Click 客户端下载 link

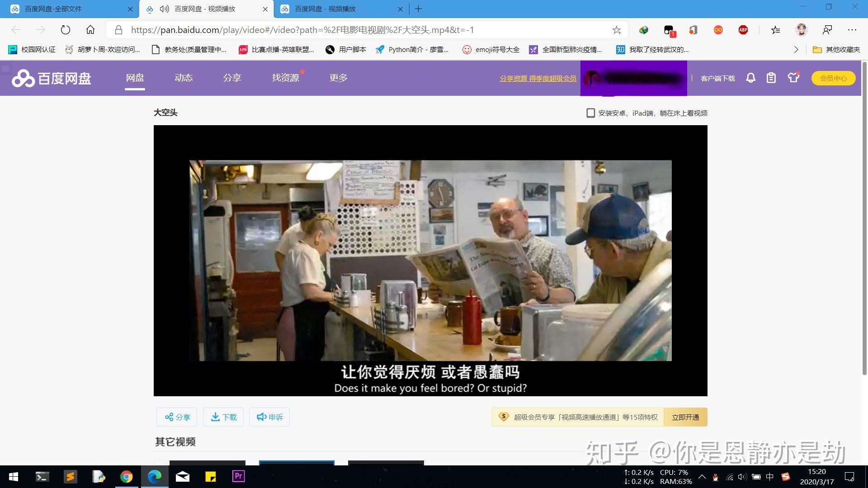[x=717, y=79]
